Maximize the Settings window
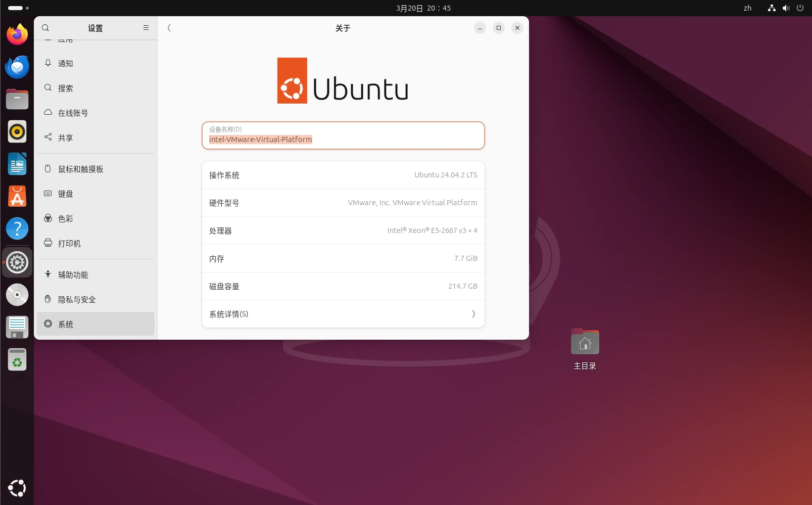 click(499, 28)
